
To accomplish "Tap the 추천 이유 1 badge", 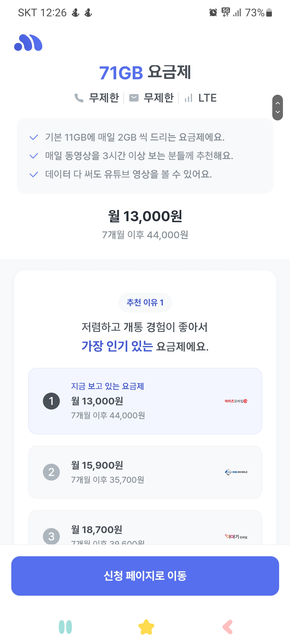I will pos(145,302).
